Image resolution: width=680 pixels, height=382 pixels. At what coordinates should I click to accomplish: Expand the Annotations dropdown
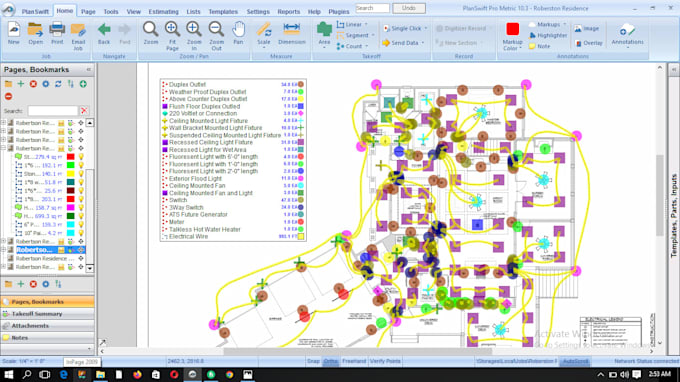pyautogui.click(x=628, y=47)
